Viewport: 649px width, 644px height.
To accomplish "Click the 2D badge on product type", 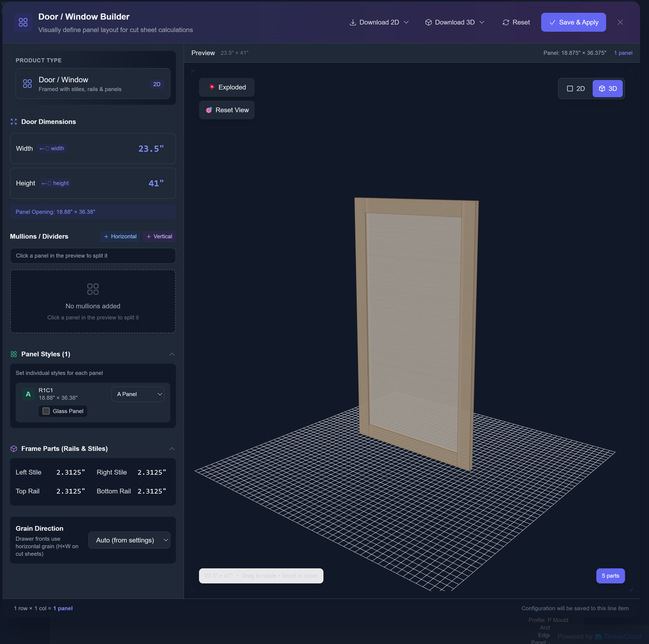I will pos(157,84).
